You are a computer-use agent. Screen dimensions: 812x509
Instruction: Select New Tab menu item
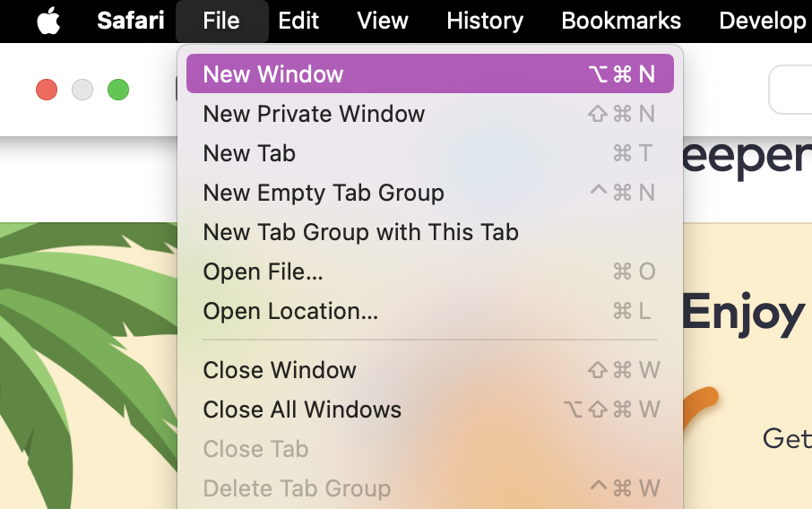click(x=430, y=152)
